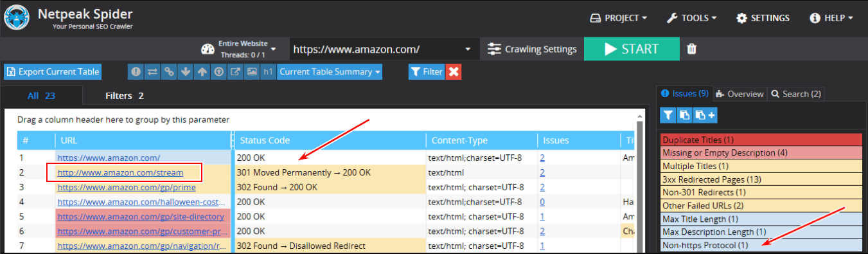868x254 pixels.
Task: Select the Search (2) tab
Action: 795,94
